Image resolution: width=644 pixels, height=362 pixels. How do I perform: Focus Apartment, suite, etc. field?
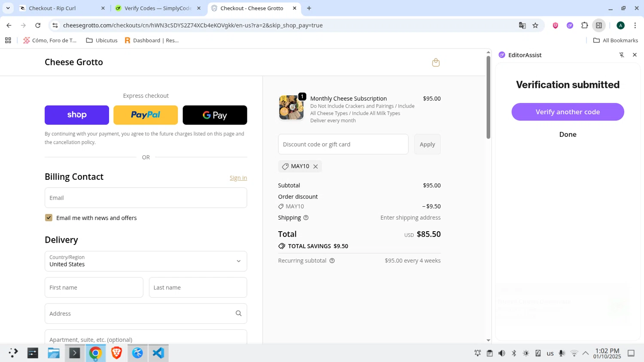146,337
